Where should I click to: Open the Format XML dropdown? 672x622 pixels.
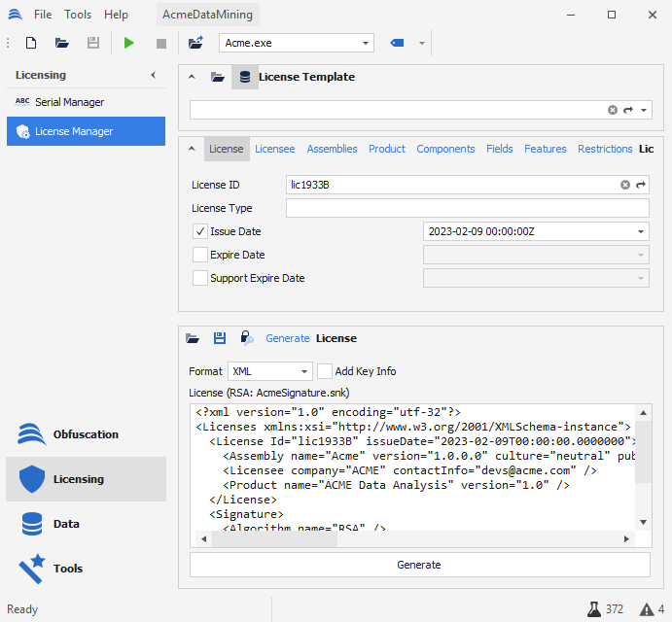[270, 371]
